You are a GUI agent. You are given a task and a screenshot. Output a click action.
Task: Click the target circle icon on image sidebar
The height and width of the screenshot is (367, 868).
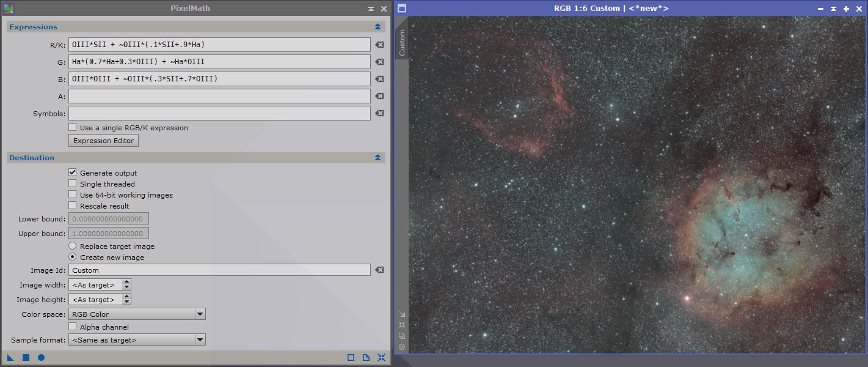pyautogui.click(x=403, y=346)
